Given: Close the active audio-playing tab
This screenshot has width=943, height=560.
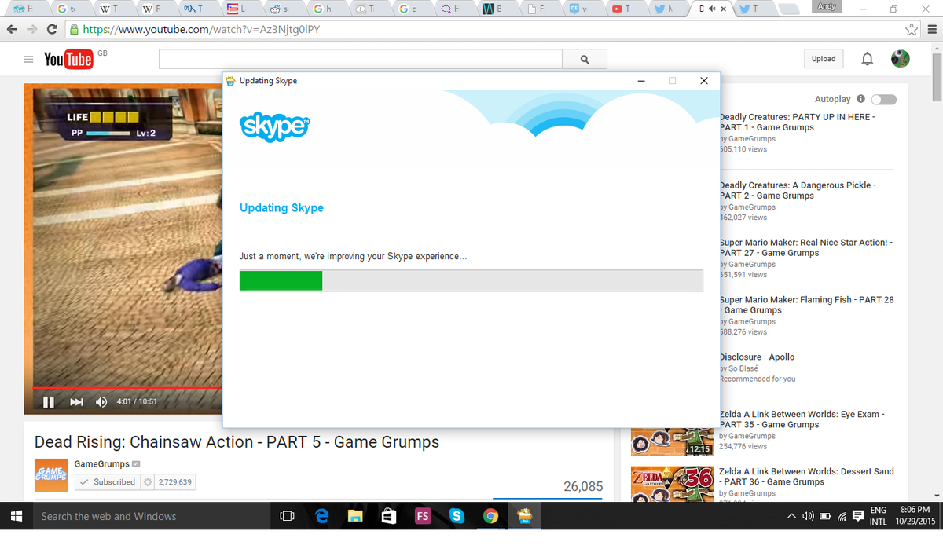Looking at the screenshot, I should (x=724, y=9).
